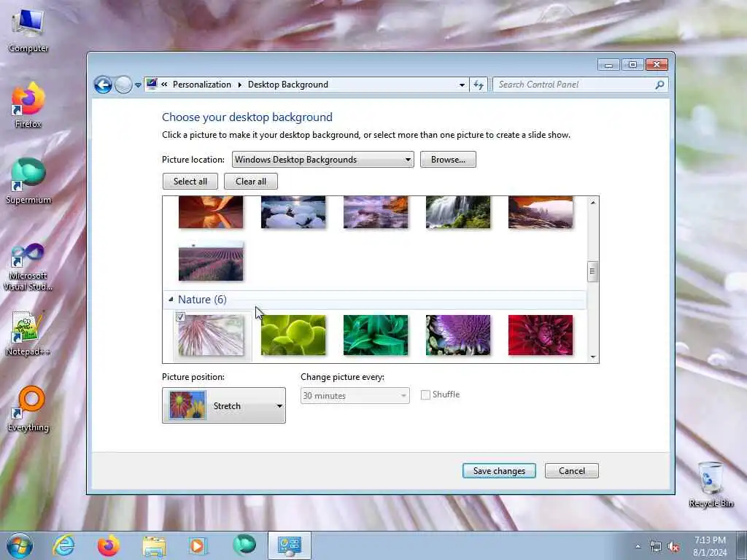Click the muted volume tray icon
This screenshot has width=747, height=560.
click(673, 547)
